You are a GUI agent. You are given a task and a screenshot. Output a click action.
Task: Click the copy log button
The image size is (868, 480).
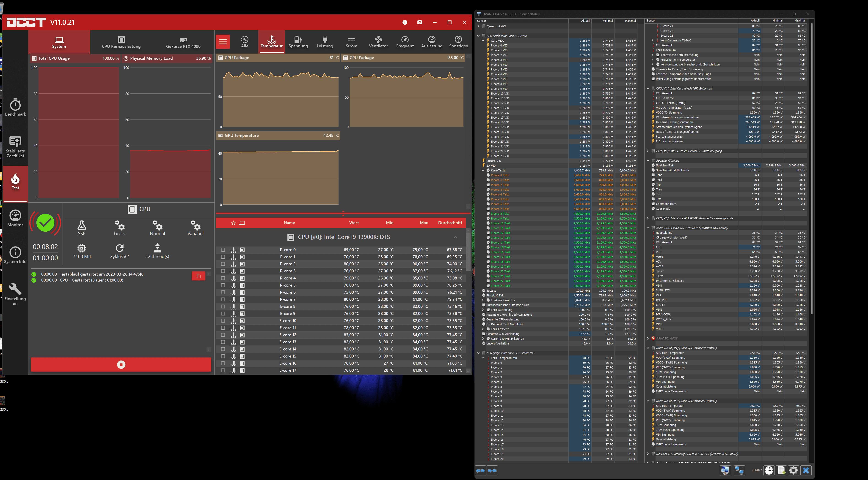pos(198,276)
